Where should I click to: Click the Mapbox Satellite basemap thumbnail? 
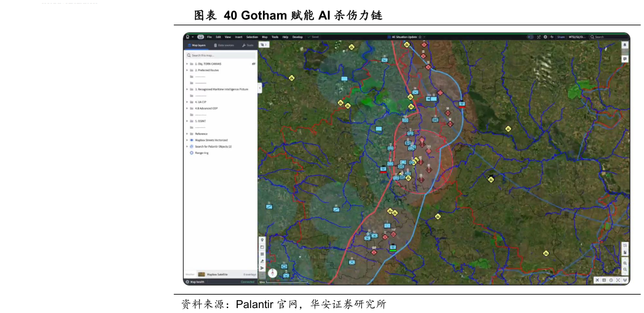tap(202, 274)
